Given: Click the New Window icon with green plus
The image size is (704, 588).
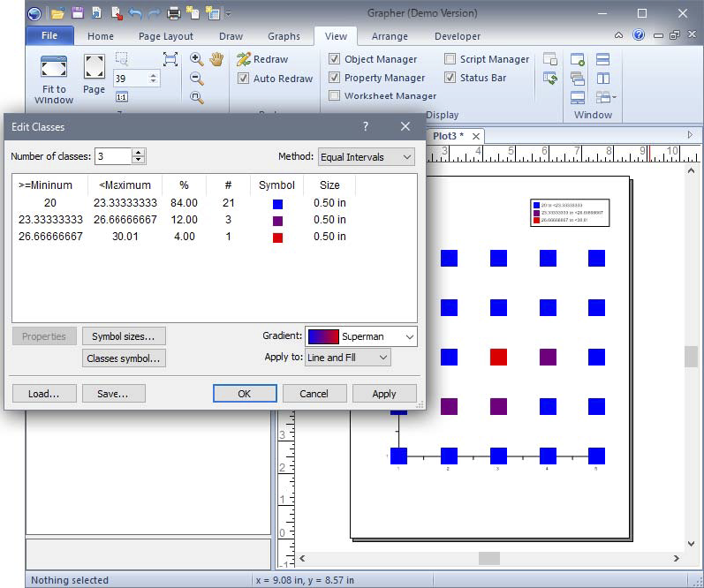Looking at the screenshot, I should point(578,59).
